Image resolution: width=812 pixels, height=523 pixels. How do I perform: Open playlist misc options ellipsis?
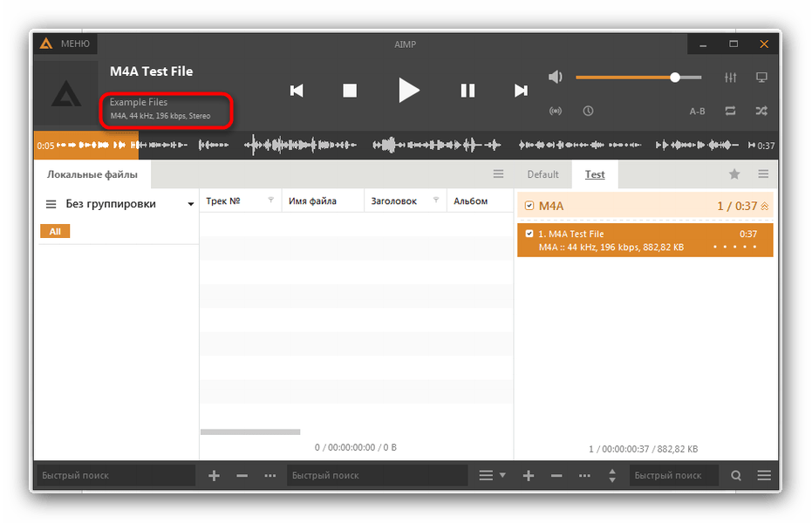click(x=584, y=475)
